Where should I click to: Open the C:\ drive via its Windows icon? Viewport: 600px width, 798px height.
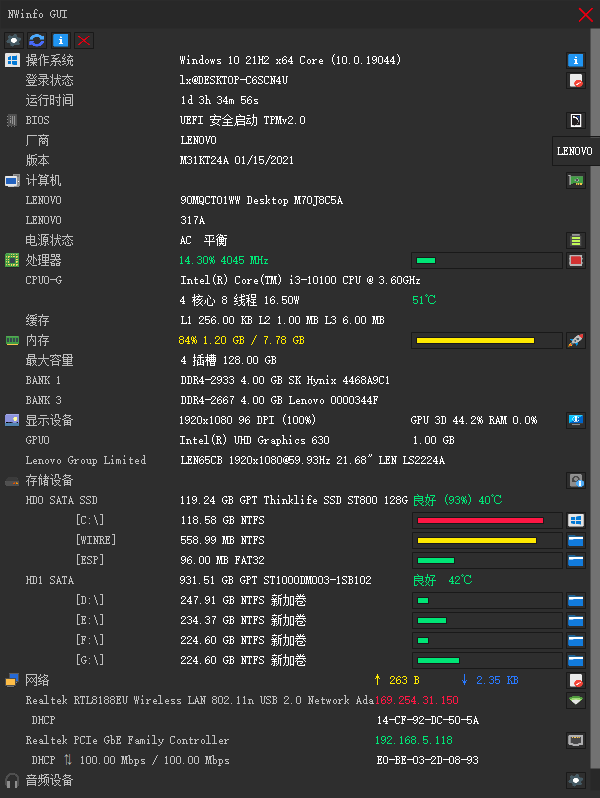(576, 520)
